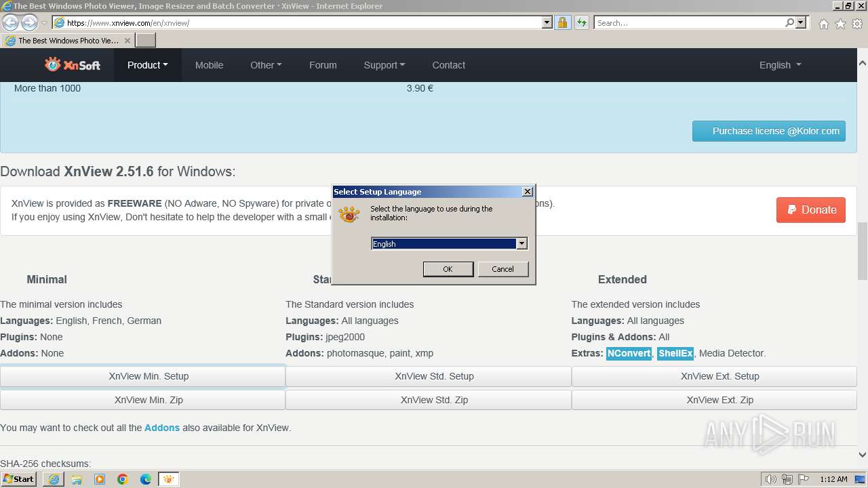Go to the Forum page

tap(323, 65)
